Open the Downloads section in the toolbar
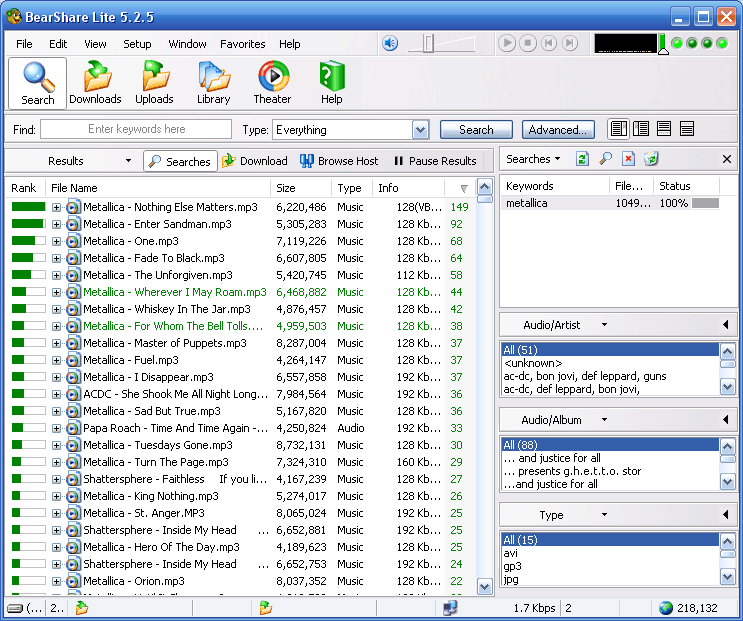Viewport: 743px width, 621px height. point(95,82)
